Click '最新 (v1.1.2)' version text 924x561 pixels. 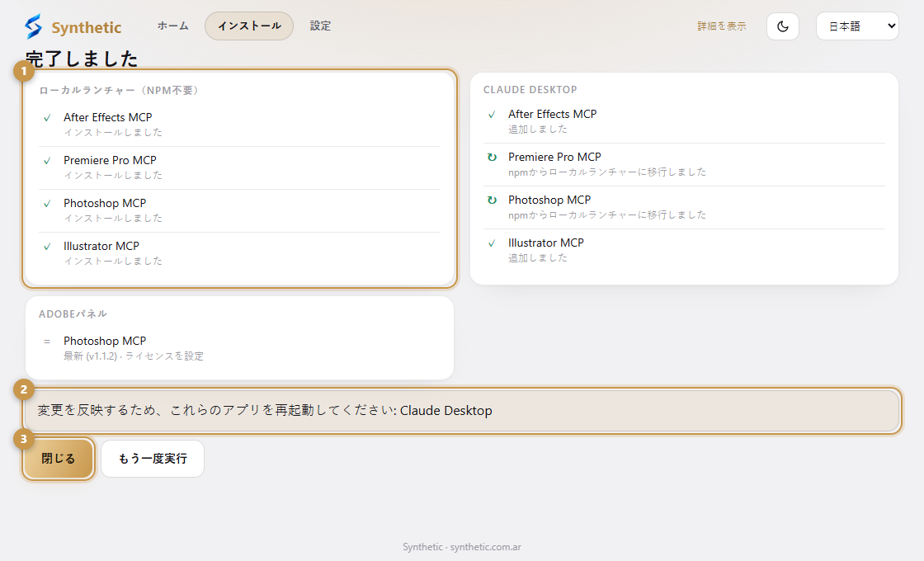90,356
